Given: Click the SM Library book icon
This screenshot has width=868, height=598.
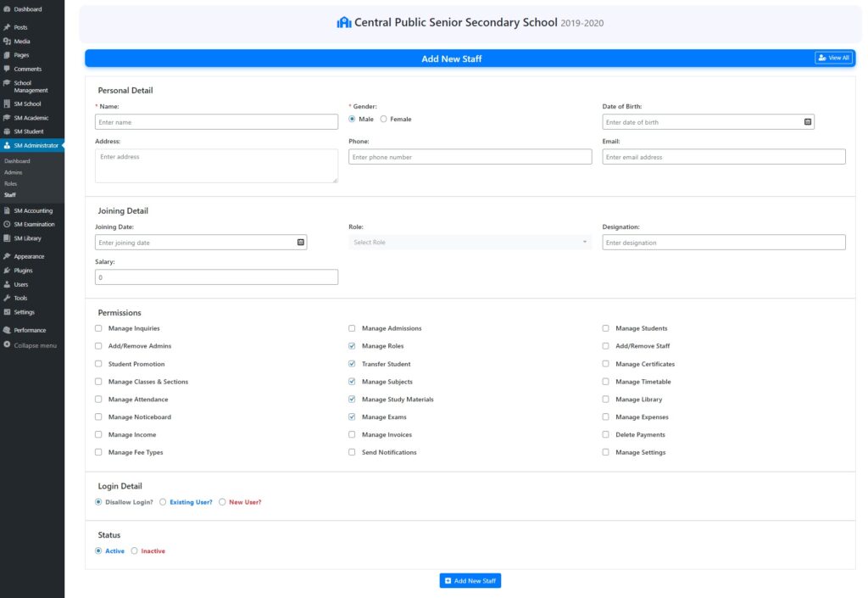Looking at the screenshot, I should [7, 238].
